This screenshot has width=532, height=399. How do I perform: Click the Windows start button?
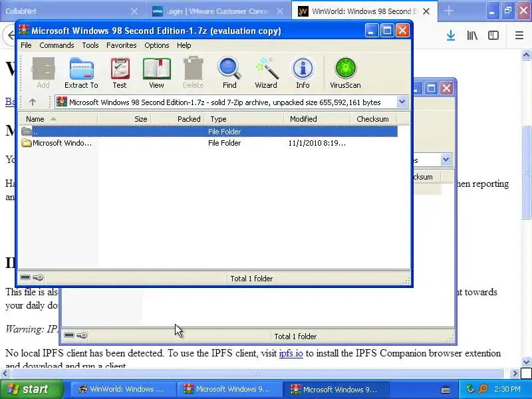pos(32,389)
